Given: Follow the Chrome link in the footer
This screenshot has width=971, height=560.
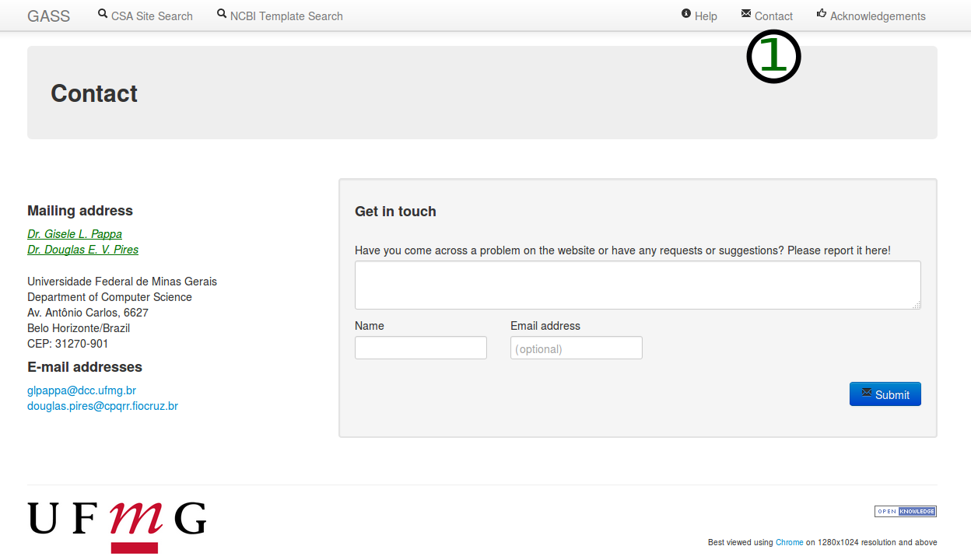Looking at the screenshot, I should (789, 543).
